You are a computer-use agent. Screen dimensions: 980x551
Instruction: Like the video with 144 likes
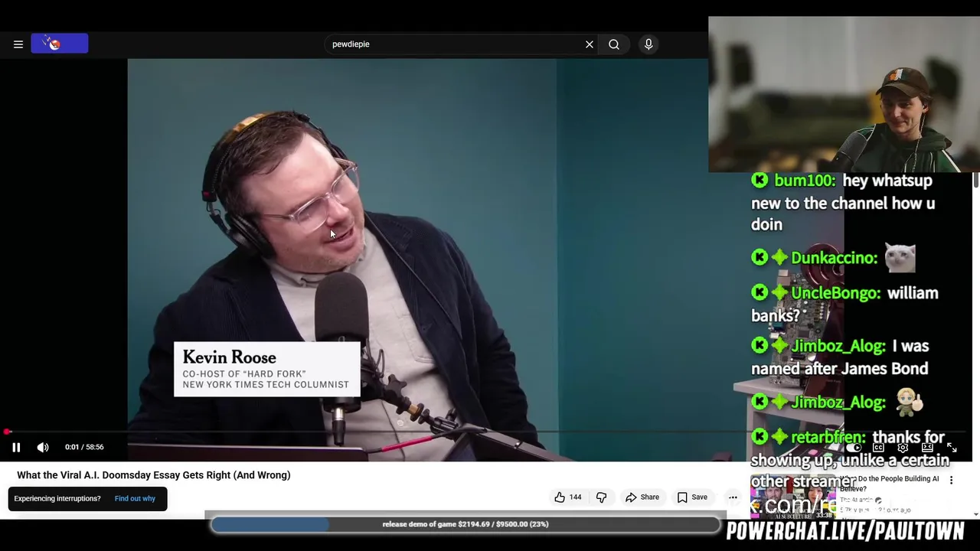coord(568,497)
